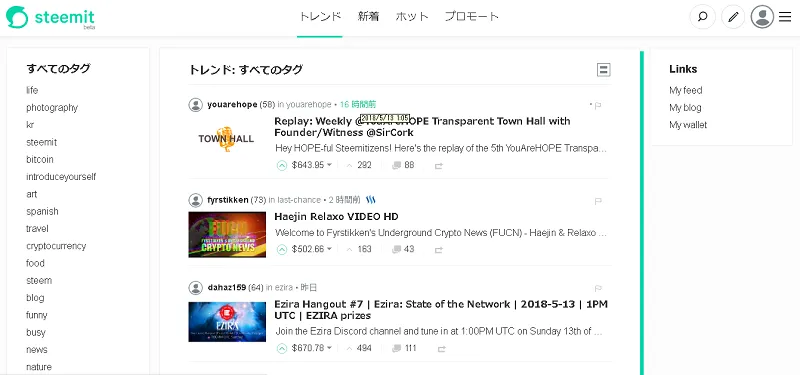Open youarehope author avatar
The height and width of the screenshot is (375, 800).
click(x=195, y=105)
